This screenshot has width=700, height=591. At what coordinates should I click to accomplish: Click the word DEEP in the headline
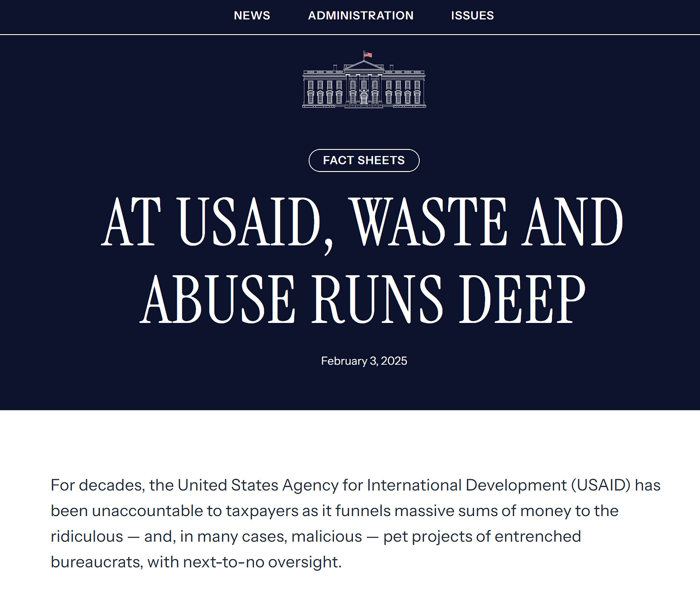[x=522, y=299]
